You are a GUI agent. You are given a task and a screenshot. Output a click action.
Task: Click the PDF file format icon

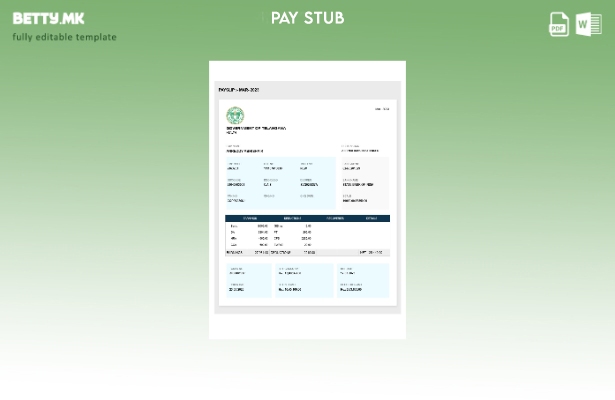click(559, 25)
